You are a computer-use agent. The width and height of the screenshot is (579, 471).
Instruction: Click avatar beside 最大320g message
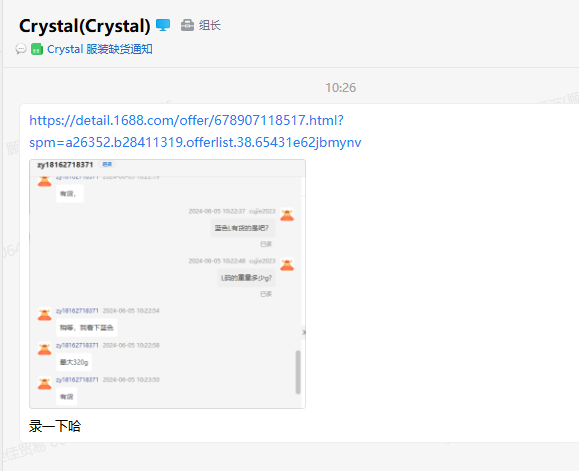pos(45,349)
